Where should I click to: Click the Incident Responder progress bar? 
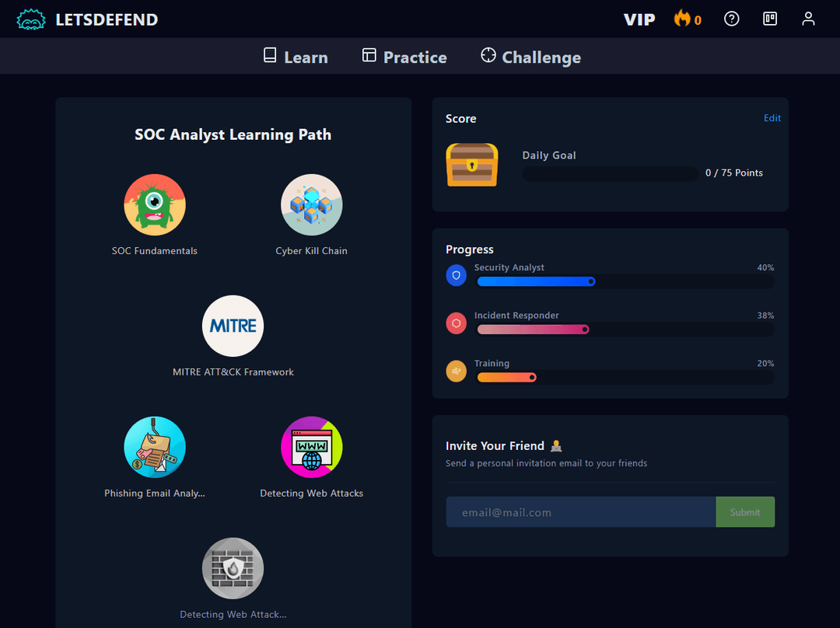coord(625,330)
